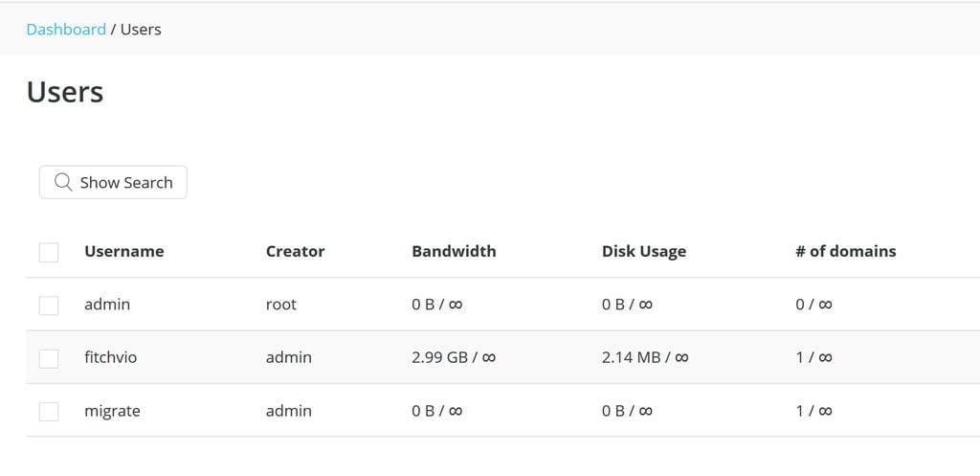Check the box for fitchvio user
The image size is (980, 476).
point(49,359)
